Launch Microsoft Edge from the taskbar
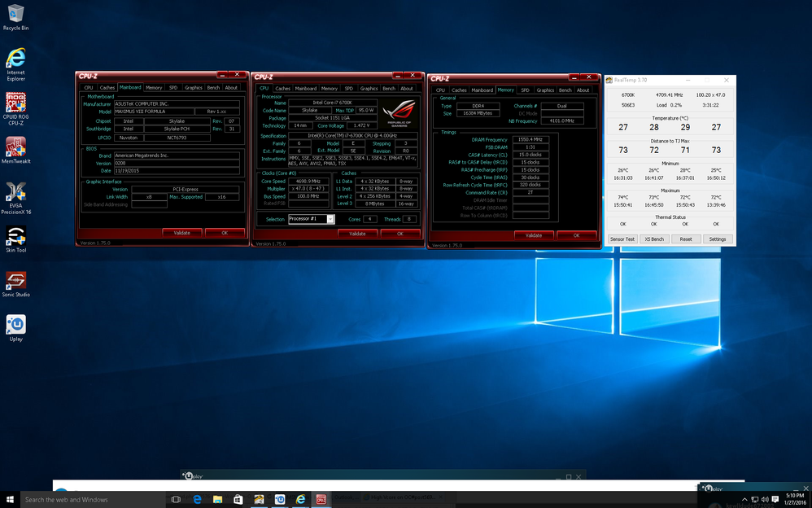The height and width of the screenshot is (508, 812). [x=197, y=499]
